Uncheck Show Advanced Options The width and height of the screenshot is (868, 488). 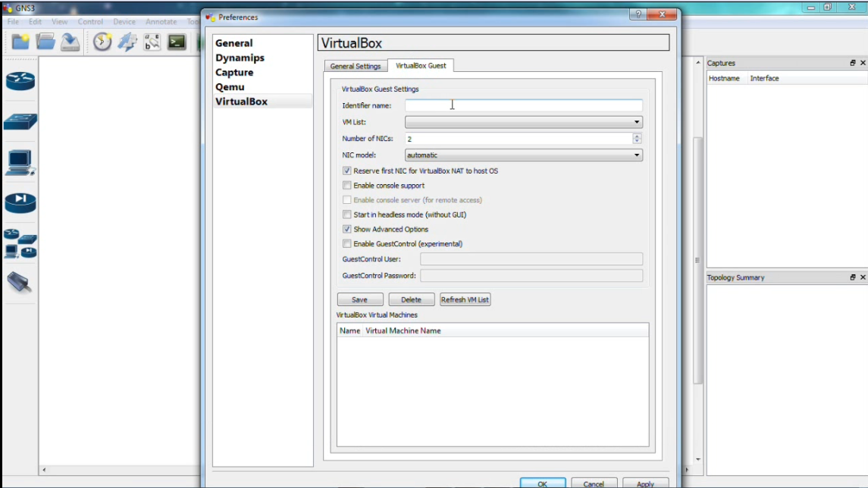coord(346,229)
